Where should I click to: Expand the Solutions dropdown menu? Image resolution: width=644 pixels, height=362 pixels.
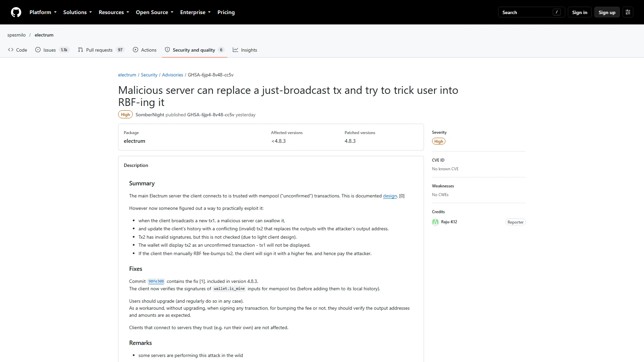[x=77, y=12]
